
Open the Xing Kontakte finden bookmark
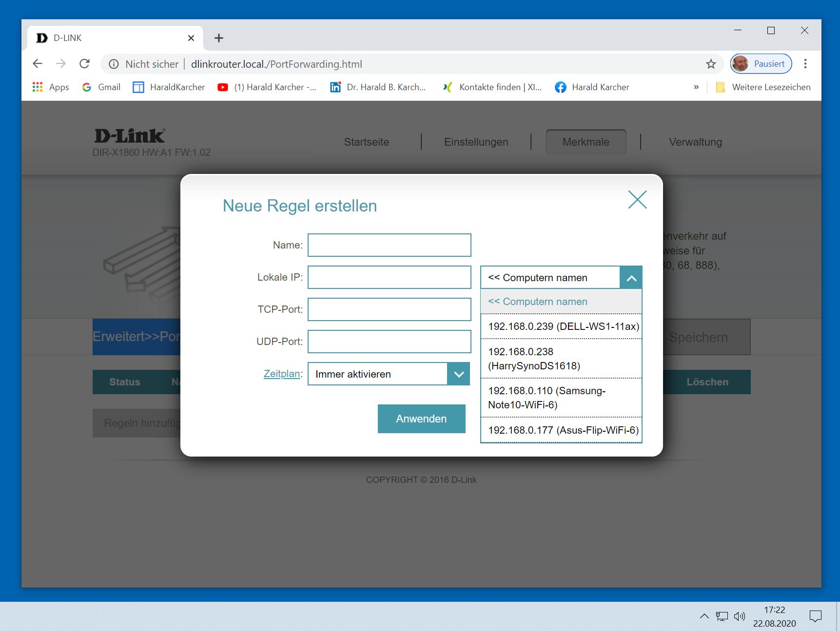click(492, 87)
